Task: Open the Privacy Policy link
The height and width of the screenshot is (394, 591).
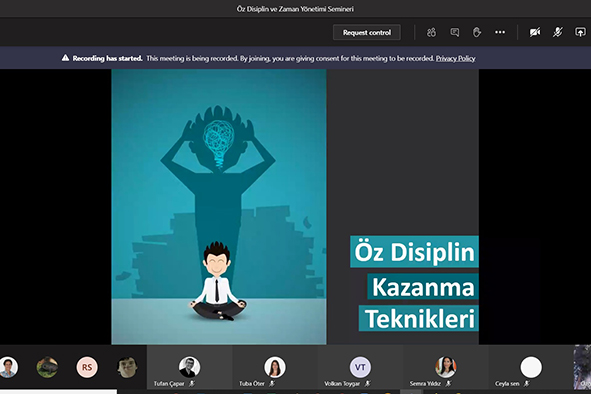Action: pyautogui.click(x=455, y=58)
